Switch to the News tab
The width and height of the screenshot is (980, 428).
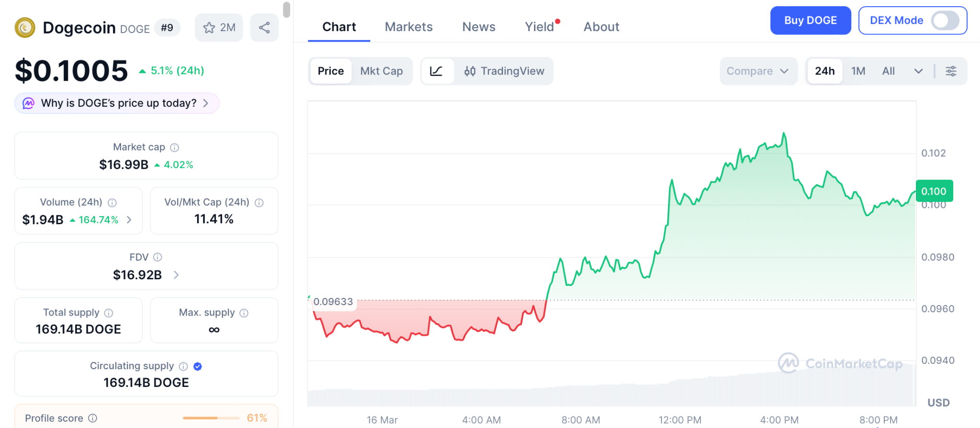coord(479,27)
